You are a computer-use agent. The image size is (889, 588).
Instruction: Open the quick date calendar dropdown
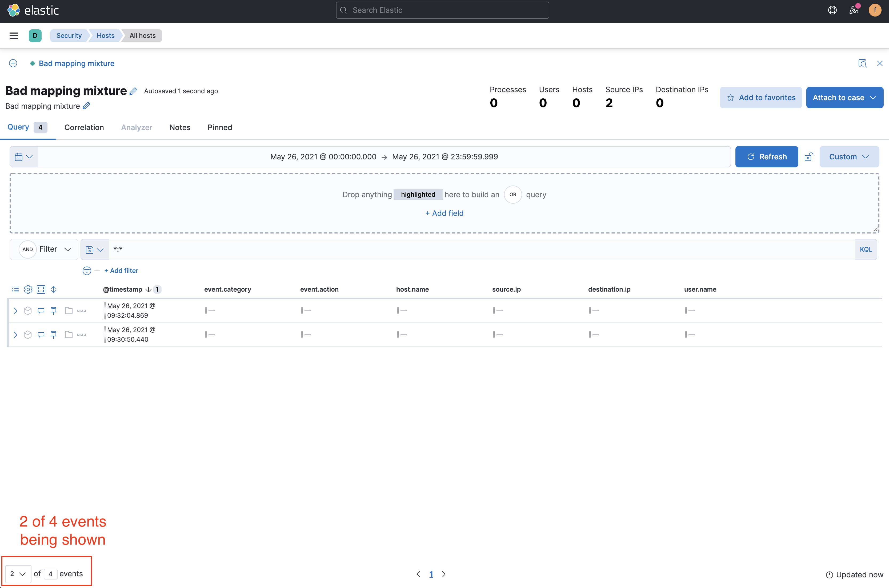(24, 157)
